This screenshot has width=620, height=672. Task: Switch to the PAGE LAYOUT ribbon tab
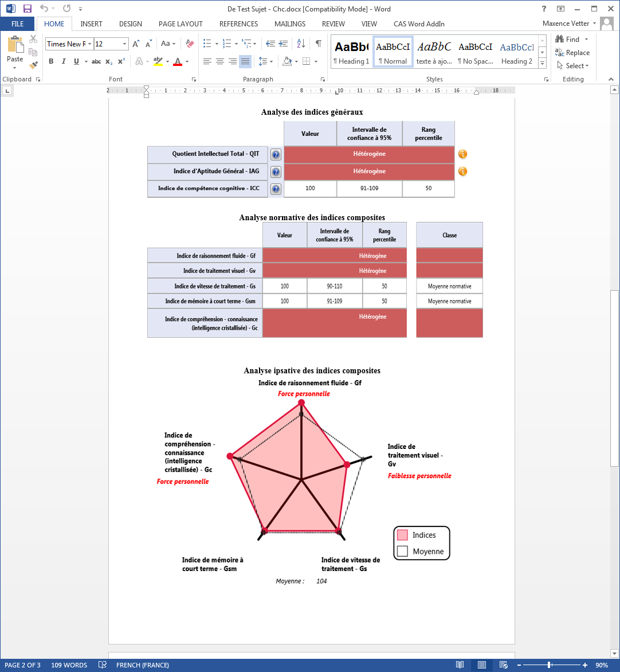[180, 24]
